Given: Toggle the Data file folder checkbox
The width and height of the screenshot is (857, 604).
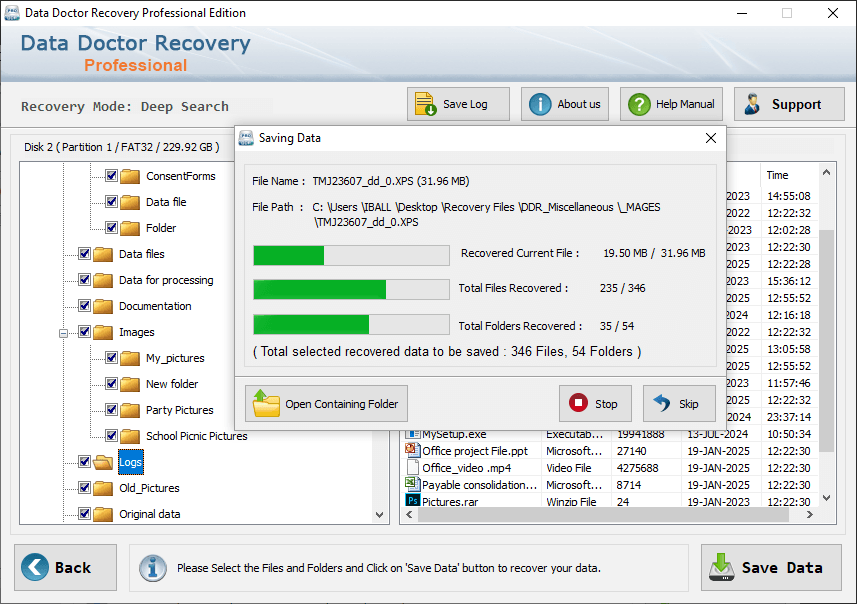Looking at the screenshot, I should coord(111,202).
